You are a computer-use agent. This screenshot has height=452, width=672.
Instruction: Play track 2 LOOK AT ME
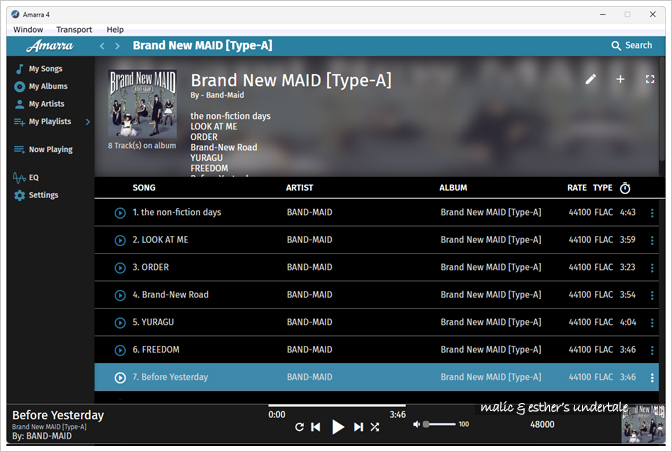(x=120, y=240)
